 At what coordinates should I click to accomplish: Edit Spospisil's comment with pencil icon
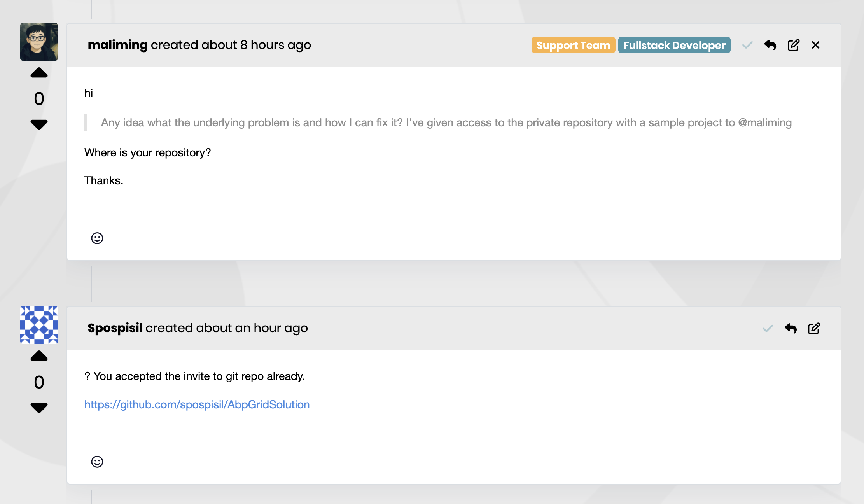click(814, 329)
